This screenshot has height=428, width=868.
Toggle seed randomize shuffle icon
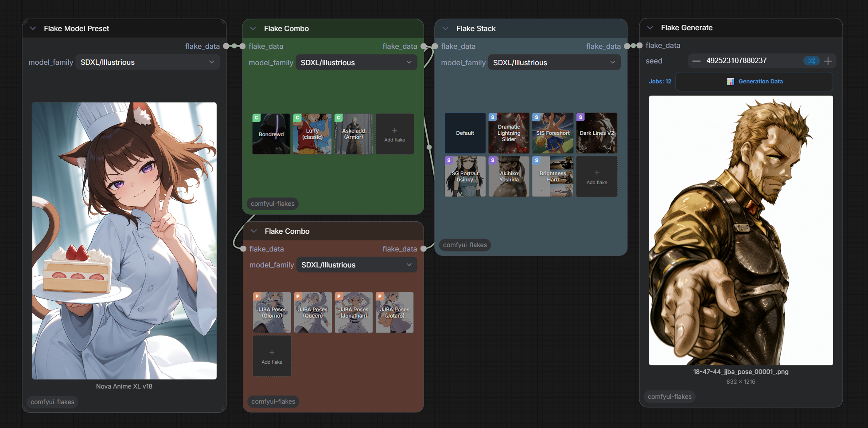(811, 61)
